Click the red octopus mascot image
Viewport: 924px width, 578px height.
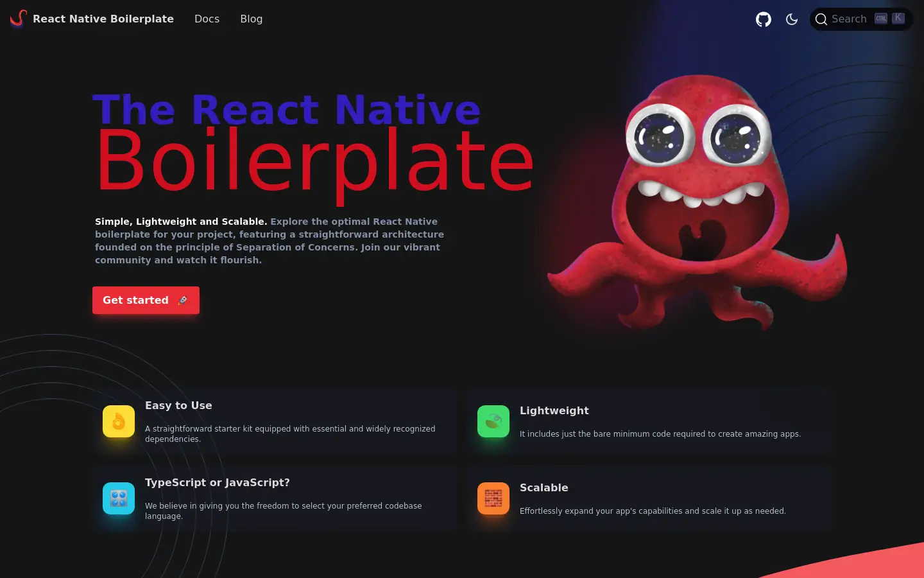click(697, 202)
